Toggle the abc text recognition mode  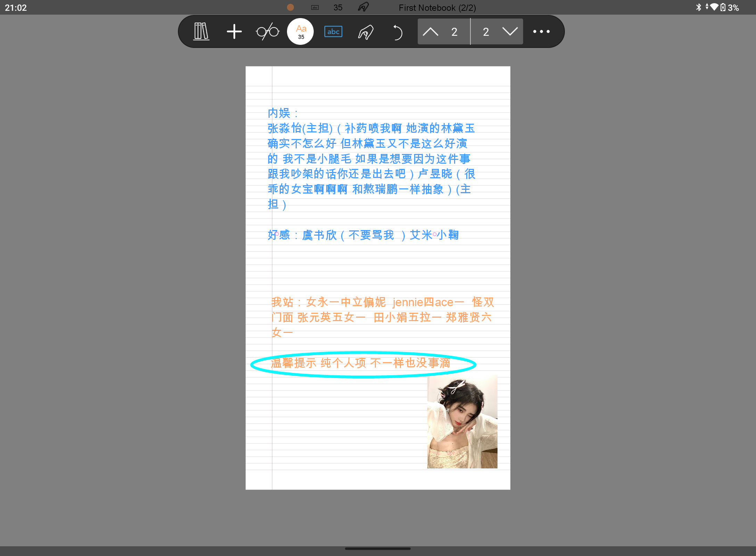point(333,31)
